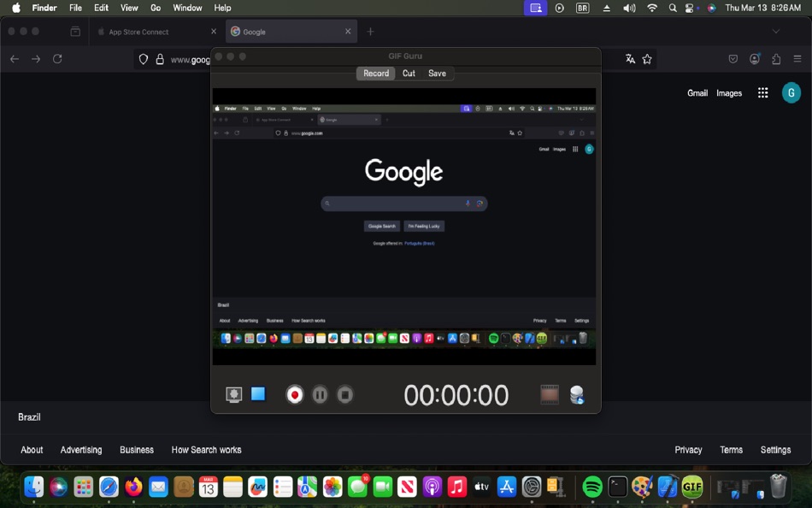Click the shield tracking protection icon
The height and width of the screenshot is (508, 812).
[144, 59]
